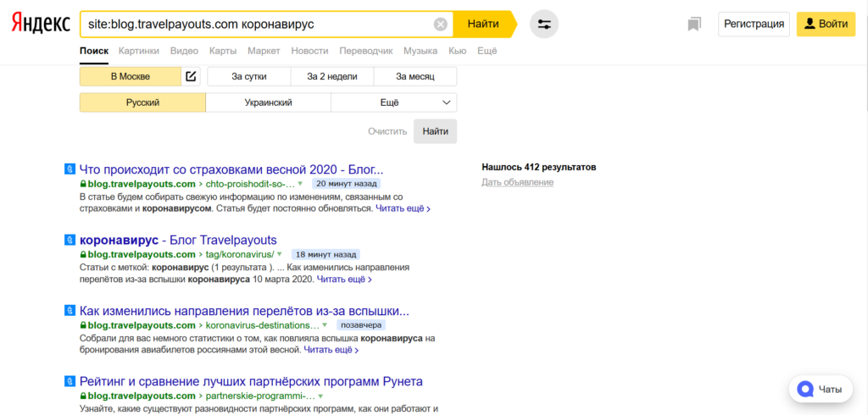Click favicon beside коронавирус Блог Travelpayouts result
The width and height of the screenshot is (868, 415).
[70, 240]
